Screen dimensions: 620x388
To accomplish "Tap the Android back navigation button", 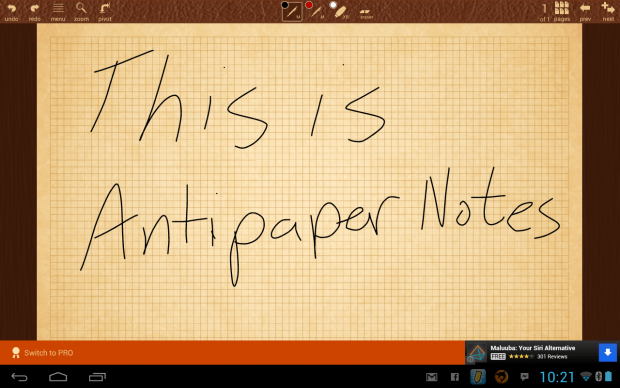I will point(19,377).
